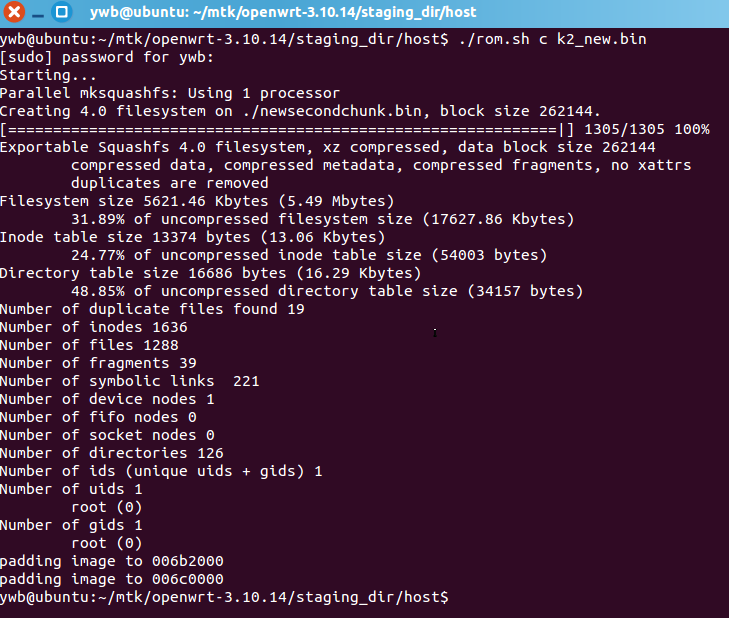Viewport: 729px width, 618px height.
Task: Click the "Number of inodes 1636" line
Action: (94, 327)
